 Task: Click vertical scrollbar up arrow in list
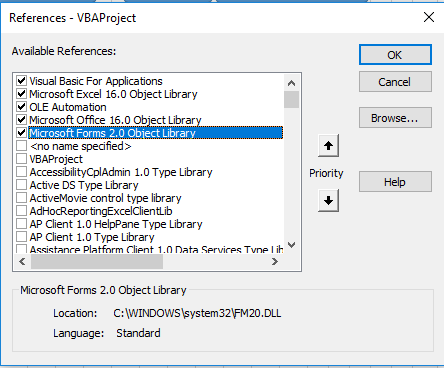292,83
